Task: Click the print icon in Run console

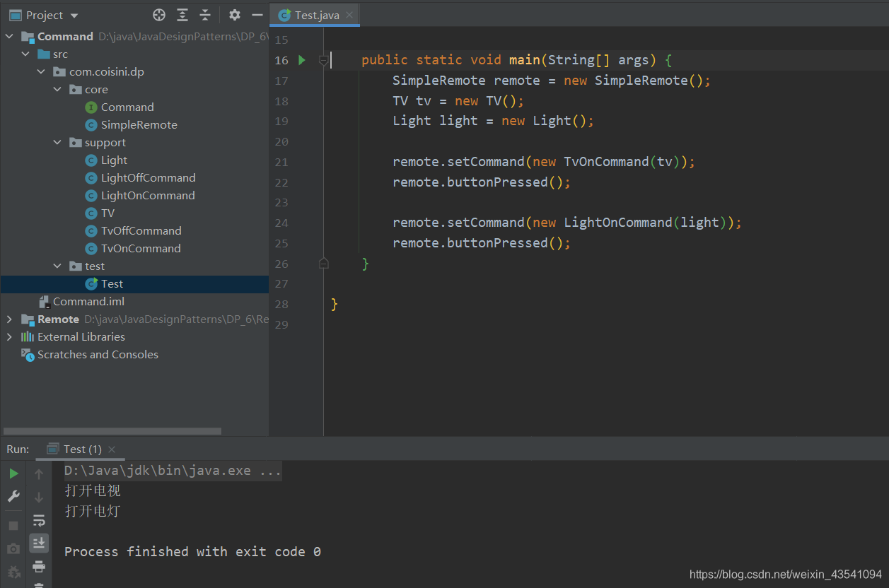Action: (39, 567)
